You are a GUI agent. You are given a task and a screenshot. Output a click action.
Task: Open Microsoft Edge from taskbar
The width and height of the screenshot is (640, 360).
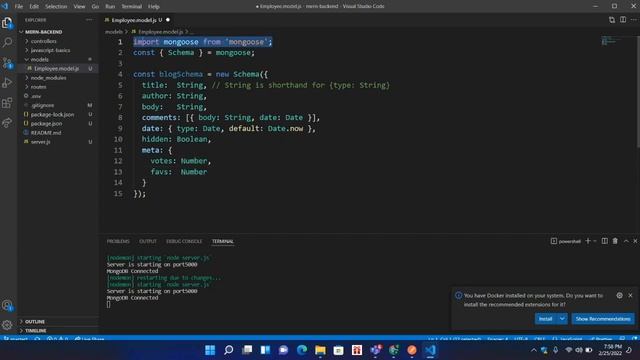(302, 350)
